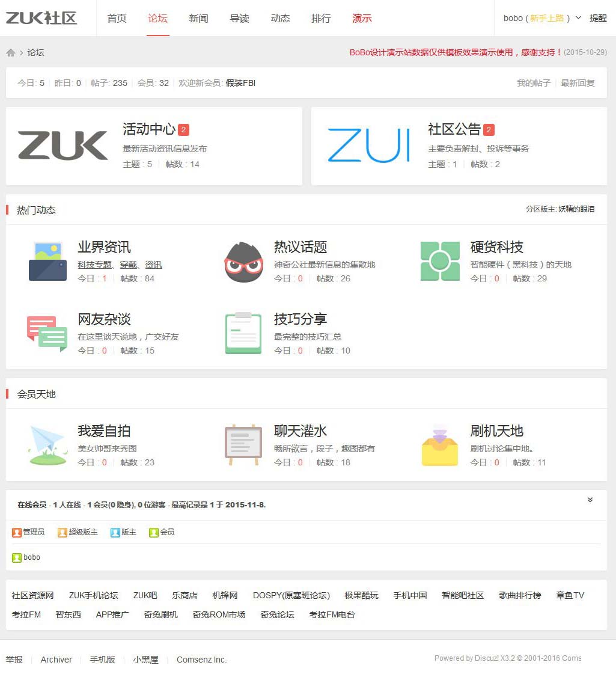Open the 社区公告 ZUI logo thumbnail
616x677 pixels.
click(x=368, y=146)
